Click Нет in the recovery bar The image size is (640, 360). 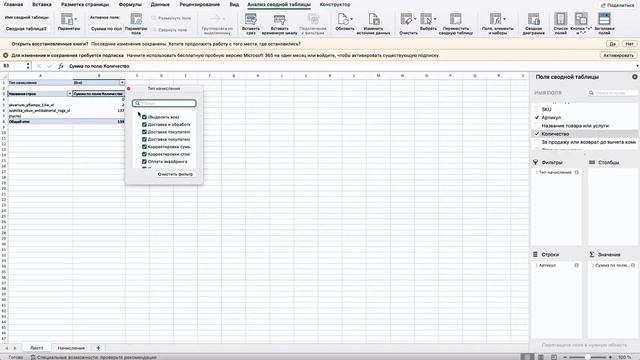[629, 44]
